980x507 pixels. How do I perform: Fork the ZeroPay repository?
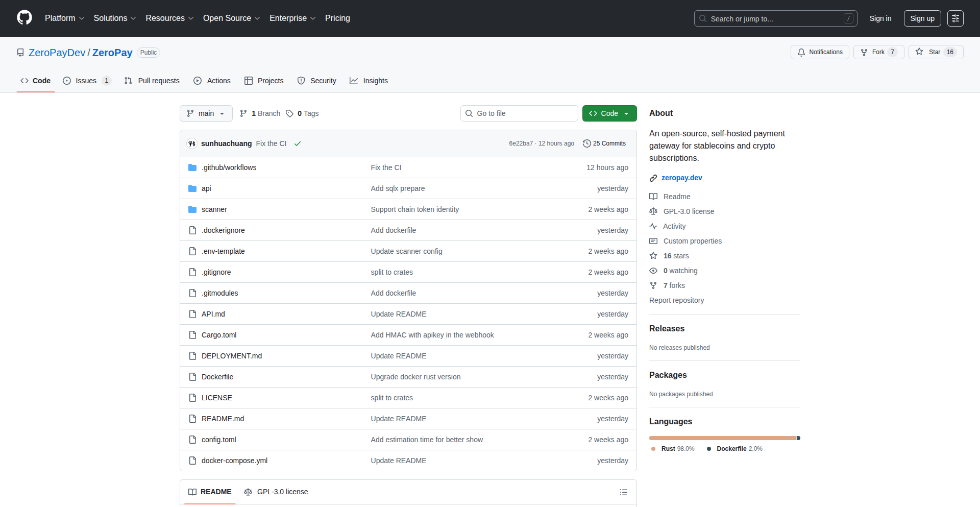879,52
